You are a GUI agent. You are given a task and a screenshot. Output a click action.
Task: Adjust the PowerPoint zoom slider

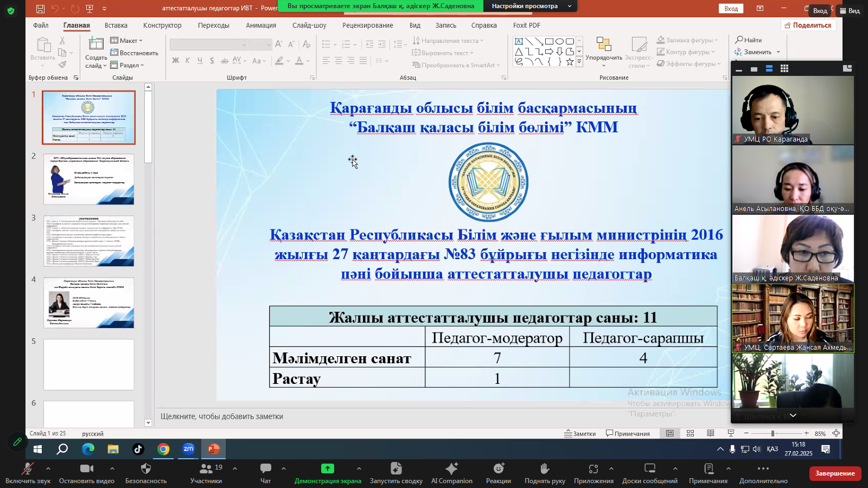tap(773, 433)
